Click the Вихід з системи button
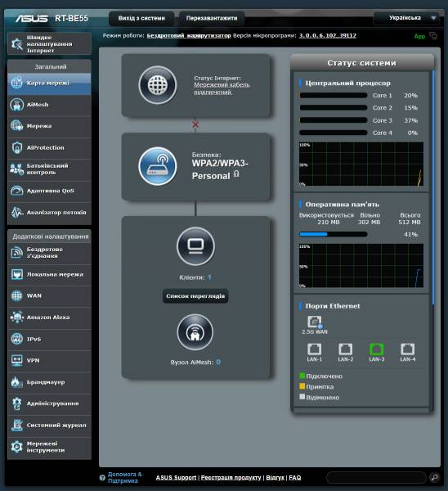The width and height of the screenshot is (448, 491). coord(141,18)
